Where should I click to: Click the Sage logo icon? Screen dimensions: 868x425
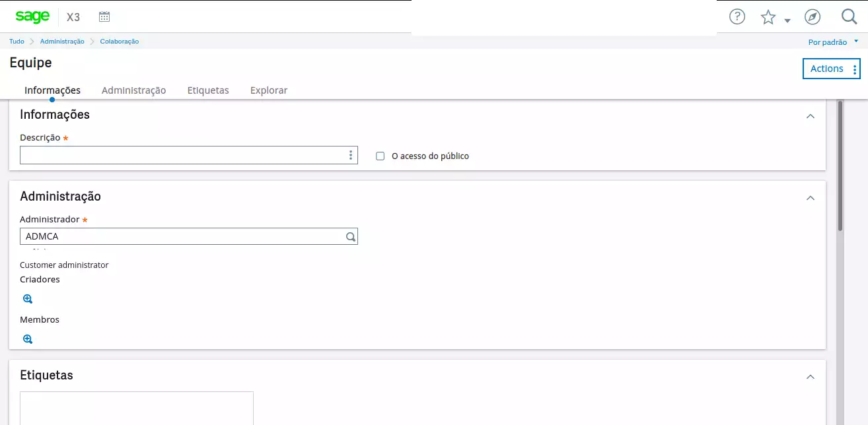tap(32, 16)
